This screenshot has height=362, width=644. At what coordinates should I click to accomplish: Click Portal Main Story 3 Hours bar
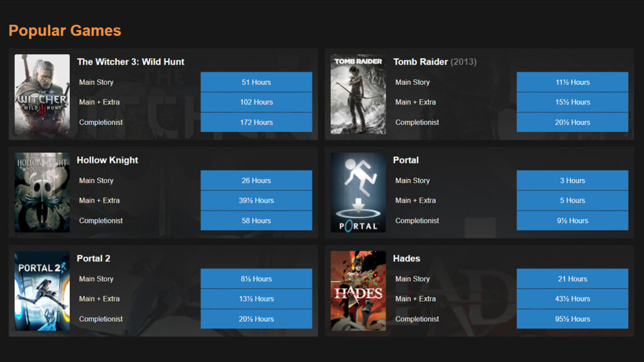[x=572, y=180]
